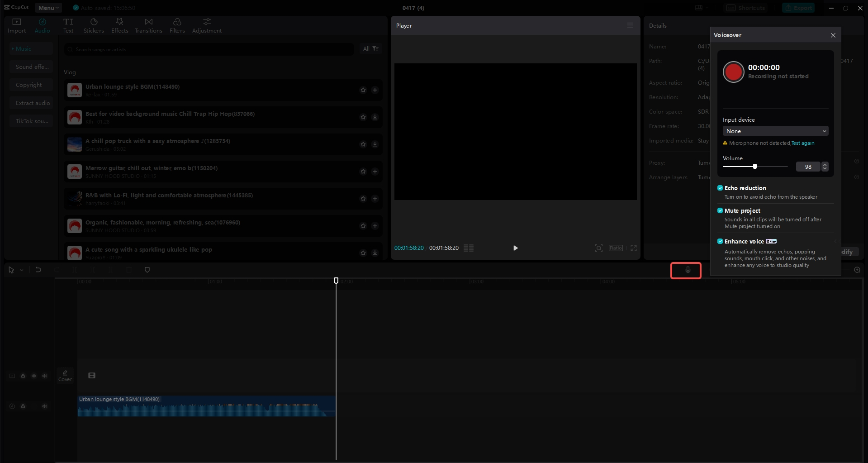The width and height of the screenshot is (868, 463).
Task: Disable Mute project option
Action: coord(720,210)
